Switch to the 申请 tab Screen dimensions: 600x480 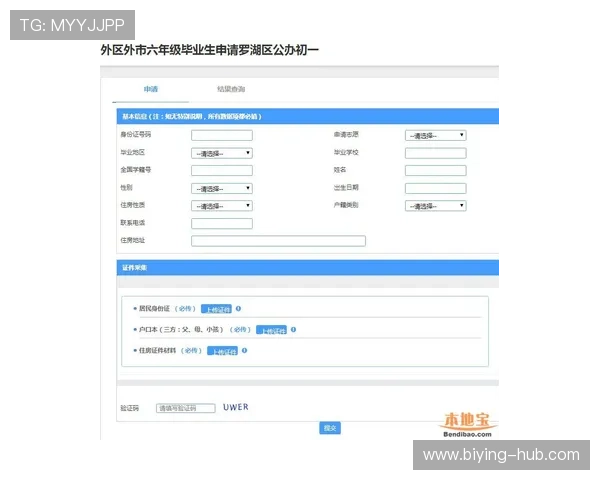click(x=150, y=89)
